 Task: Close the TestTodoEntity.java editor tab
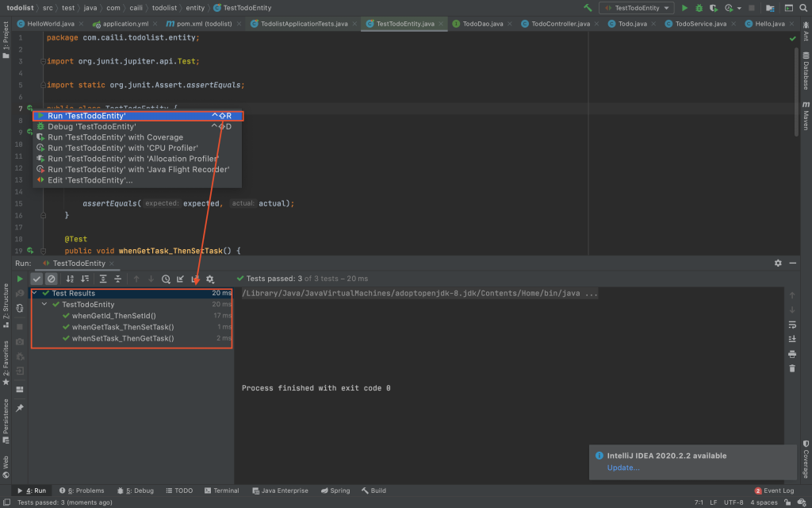click(x=441, y=24)
